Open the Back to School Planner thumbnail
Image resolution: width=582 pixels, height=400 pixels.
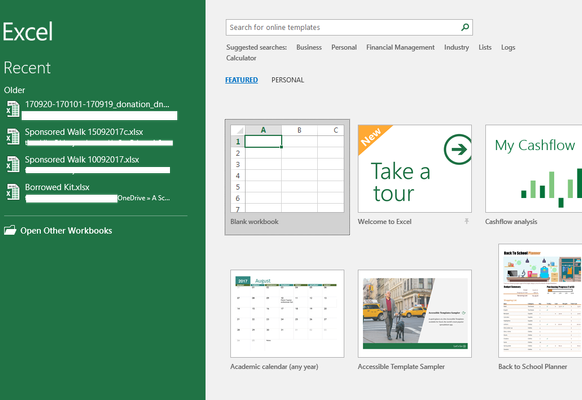point(540,301)
